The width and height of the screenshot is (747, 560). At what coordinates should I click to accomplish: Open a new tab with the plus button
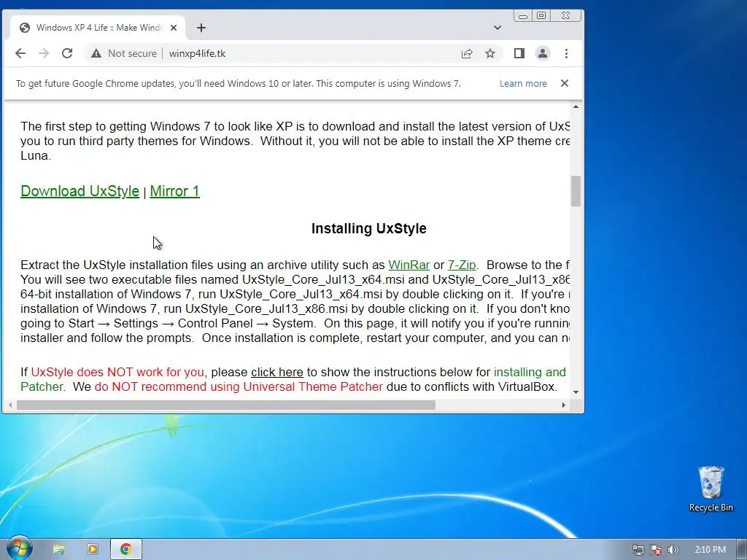tap(201, 28)
